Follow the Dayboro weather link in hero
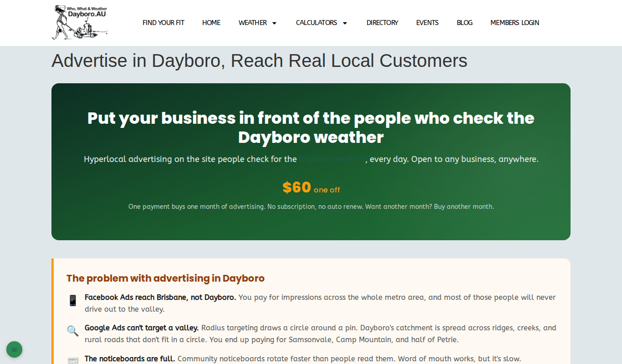 tap(332, 159)
